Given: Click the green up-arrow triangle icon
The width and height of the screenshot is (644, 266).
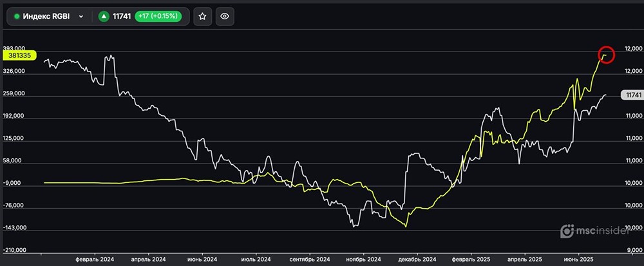Looking at the screenshot, I should click(x=103, y=17).
